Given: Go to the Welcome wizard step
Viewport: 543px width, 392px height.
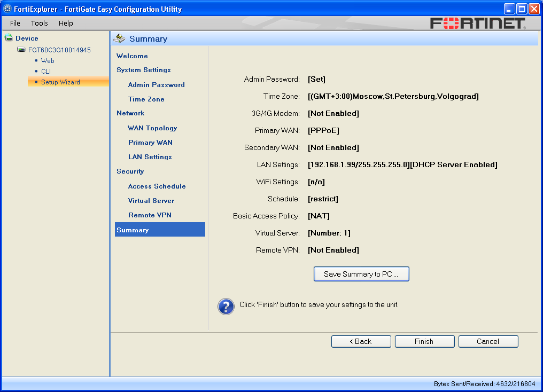Looking at the screenshot, I should click(x=132, y=56).
